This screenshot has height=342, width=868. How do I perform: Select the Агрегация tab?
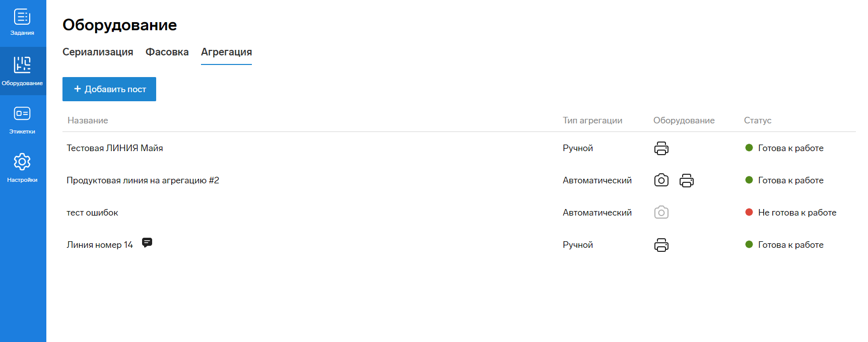pos(226,52)
